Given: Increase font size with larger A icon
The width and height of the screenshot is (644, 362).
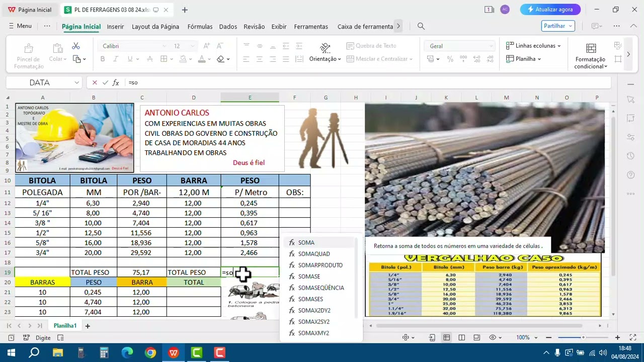Looking at the screenshot, I should tap(206, 46).
